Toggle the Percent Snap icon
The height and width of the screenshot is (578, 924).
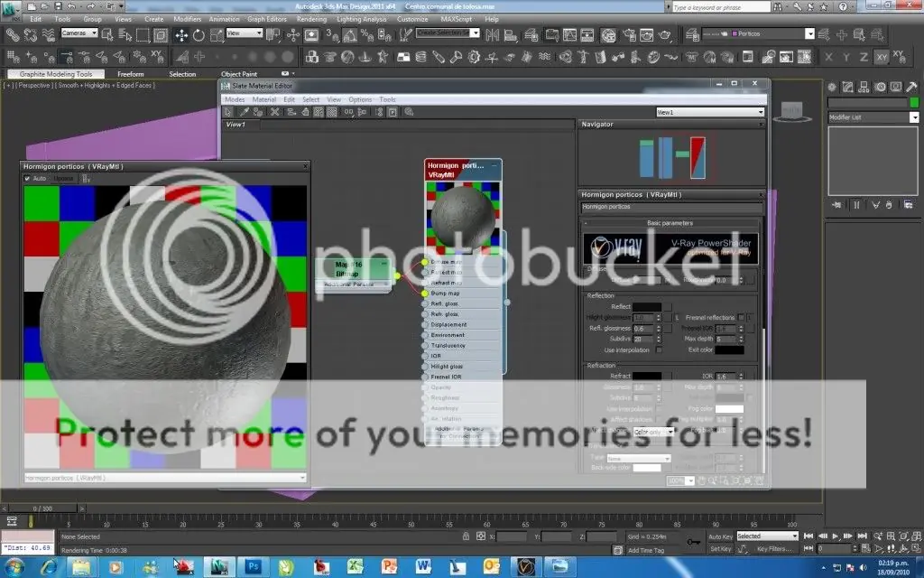(367, 35)
